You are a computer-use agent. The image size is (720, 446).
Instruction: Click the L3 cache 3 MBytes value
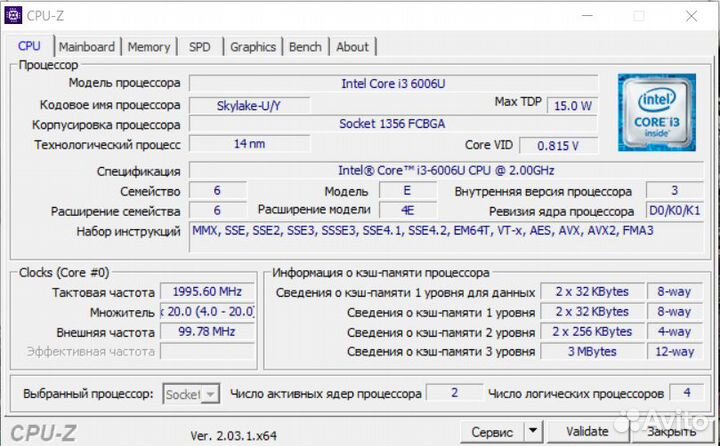tap(592, 351)
